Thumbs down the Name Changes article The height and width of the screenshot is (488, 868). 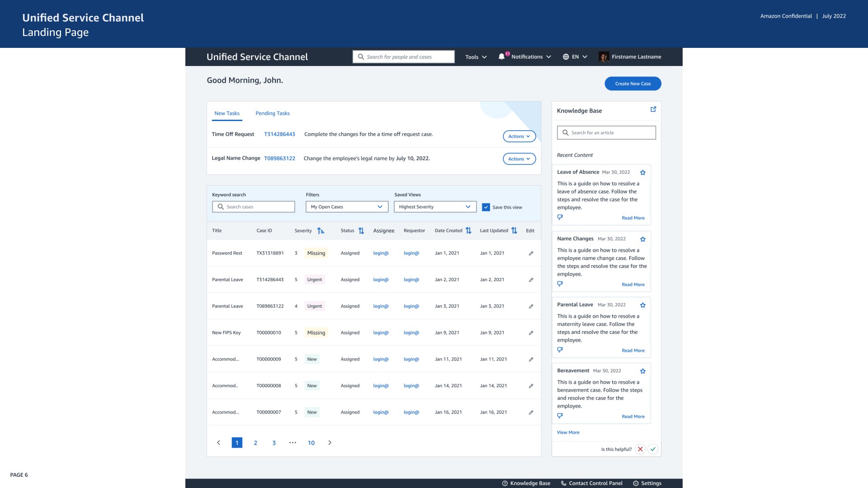pos(560,284)
